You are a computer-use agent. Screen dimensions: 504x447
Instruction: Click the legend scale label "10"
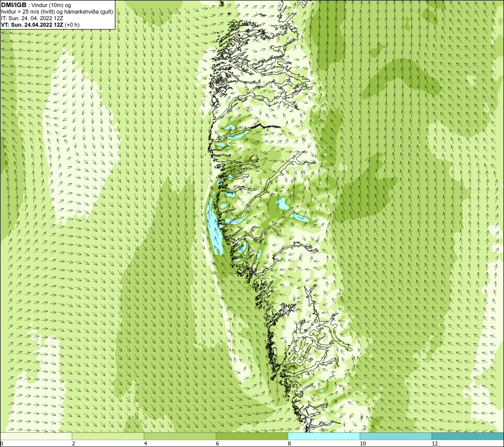click(x=363, y=444)
